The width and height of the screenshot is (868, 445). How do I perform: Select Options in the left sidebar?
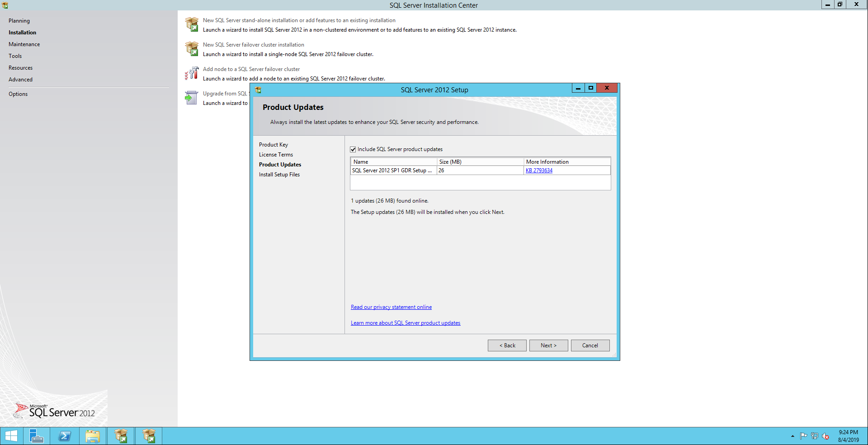point(18,94)
